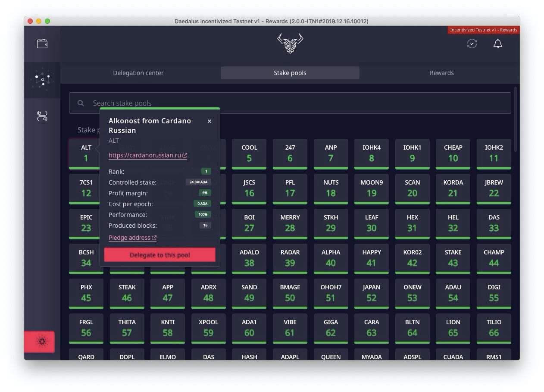
Task: Open the cardanorussian.ru link
Action: 148,155
